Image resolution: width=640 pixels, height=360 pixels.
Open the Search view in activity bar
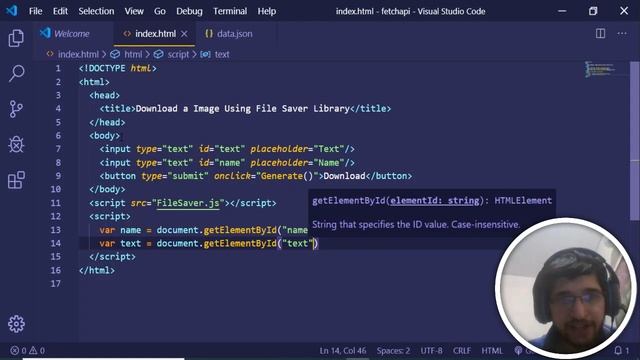[x=16, y=73]
